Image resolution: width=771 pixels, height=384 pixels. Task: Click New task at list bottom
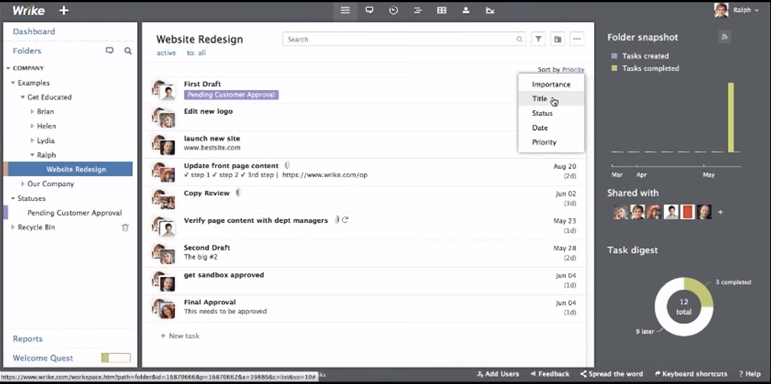coord(180,336)
